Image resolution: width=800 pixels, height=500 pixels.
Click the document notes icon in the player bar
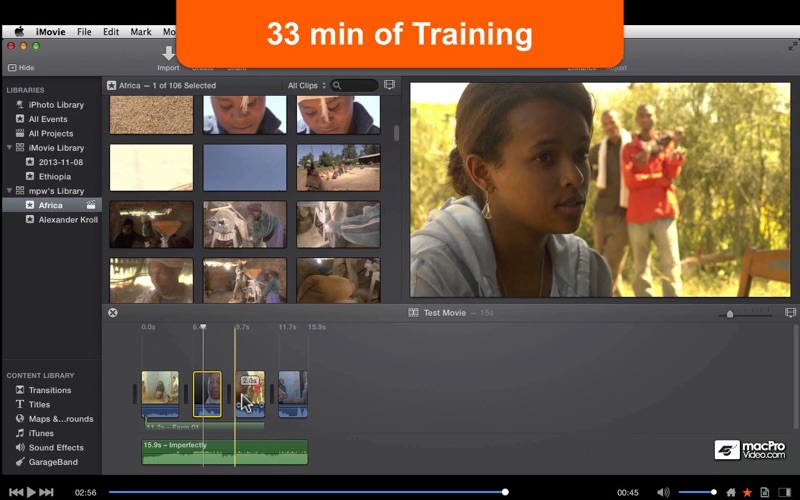click(x=764, y=492)
